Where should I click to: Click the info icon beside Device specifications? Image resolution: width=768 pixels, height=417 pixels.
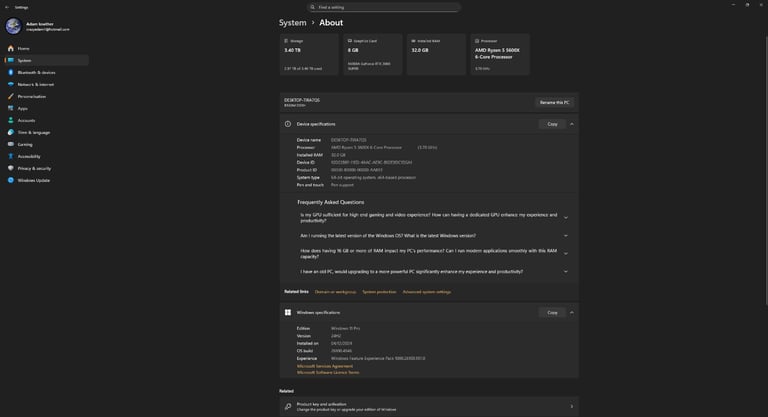pos(288,124)
